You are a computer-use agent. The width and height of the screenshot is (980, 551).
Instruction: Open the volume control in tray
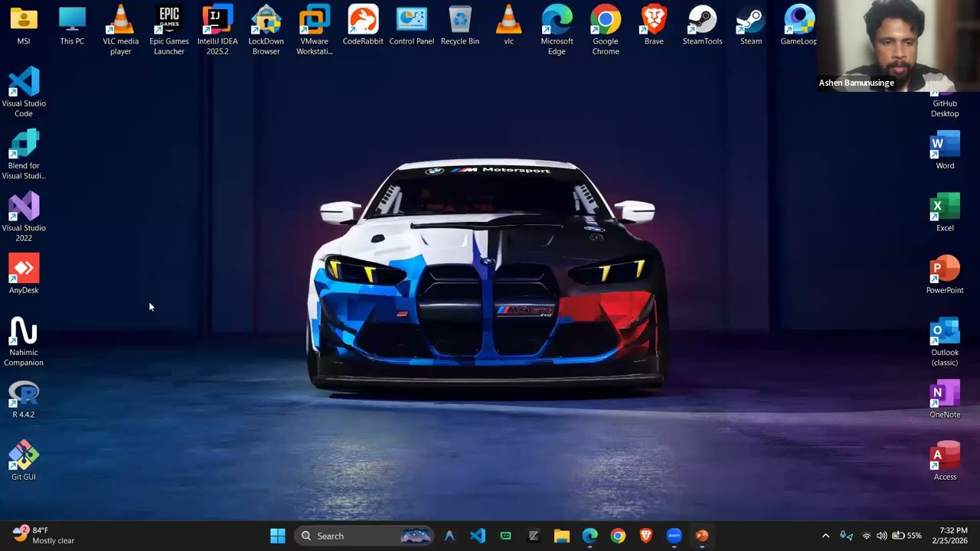(x=882, y=536)
